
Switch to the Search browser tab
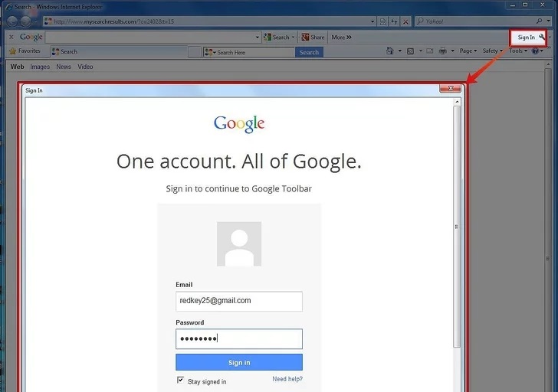pos(119,51)
